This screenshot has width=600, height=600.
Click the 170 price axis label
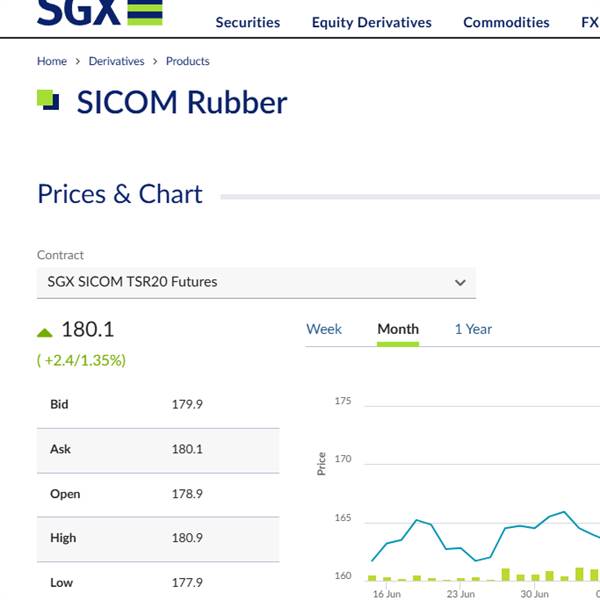[x=343, y=459]
